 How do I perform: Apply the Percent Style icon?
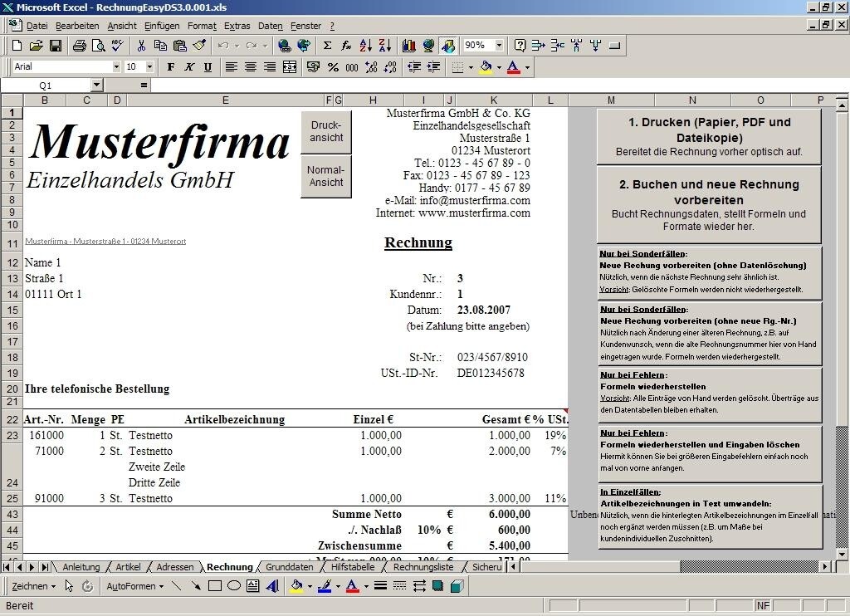tap(333, 67)
